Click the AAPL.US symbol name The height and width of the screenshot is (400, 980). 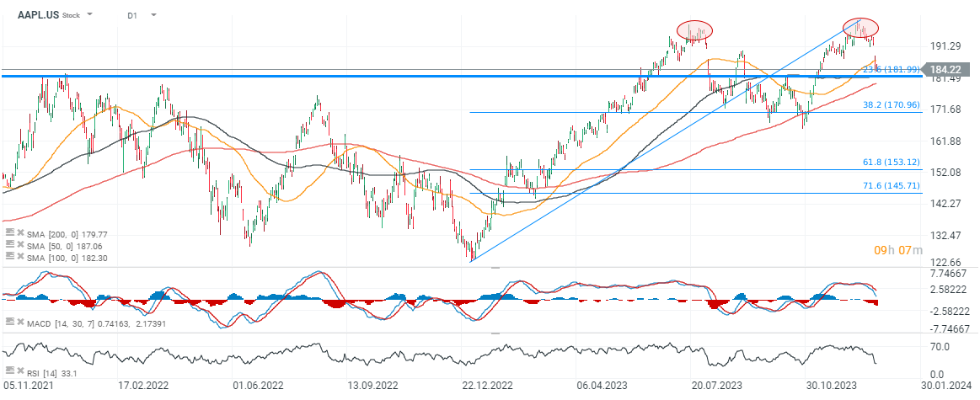pos(37,14)
